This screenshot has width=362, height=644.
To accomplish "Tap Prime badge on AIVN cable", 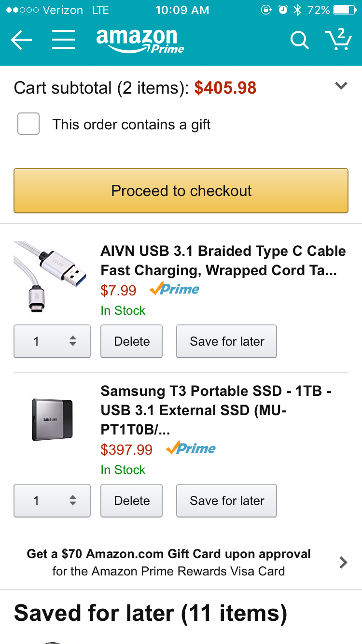I will click(x=174, y=289).
